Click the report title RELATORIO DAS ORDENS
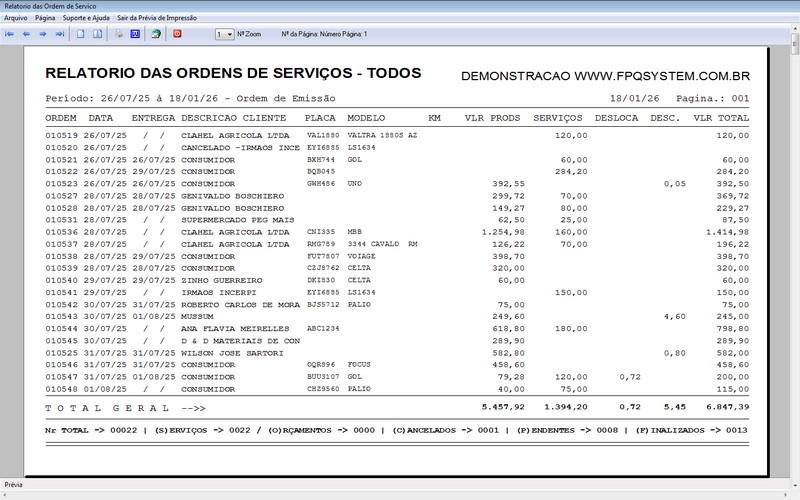Screen dimensions: 800x500 coord(233,73)
